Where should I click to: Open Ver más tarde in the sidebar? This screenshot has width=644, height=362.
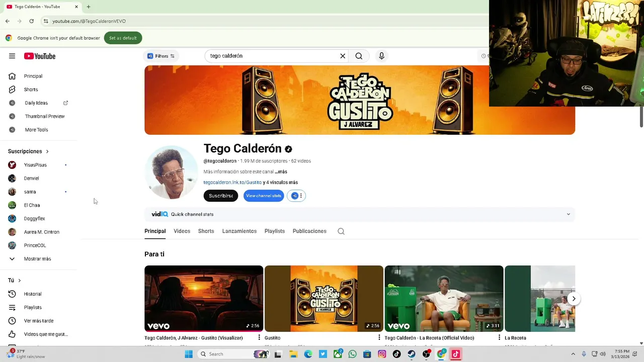[x=38, y=321]
